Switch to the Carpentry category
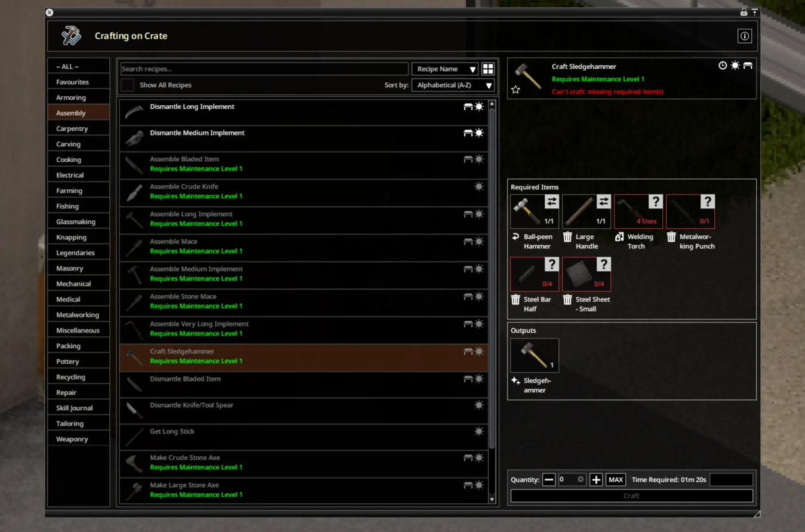The width and height of the screenshot is (805, 532). coord(72,128)
